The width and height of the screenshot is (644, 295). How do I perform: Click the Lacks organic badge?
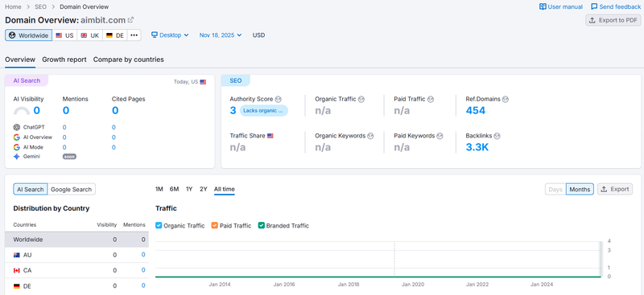pos(264,110)
